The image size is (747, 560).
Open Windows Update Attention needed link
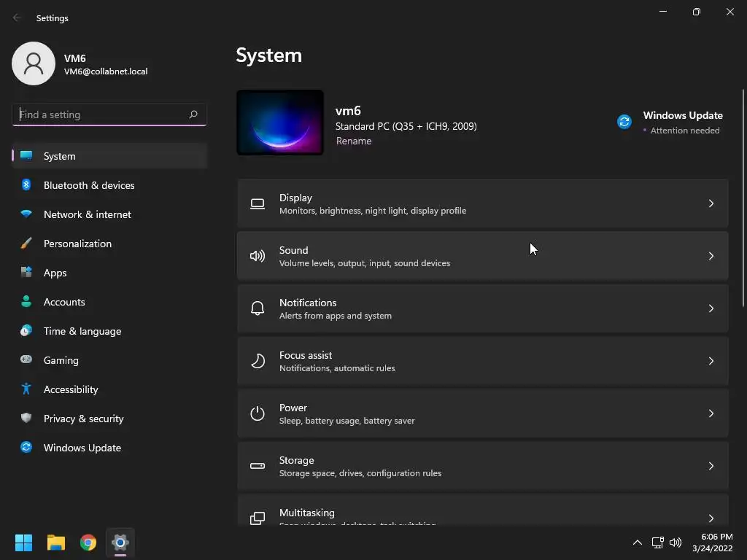(x=670, y=122)
